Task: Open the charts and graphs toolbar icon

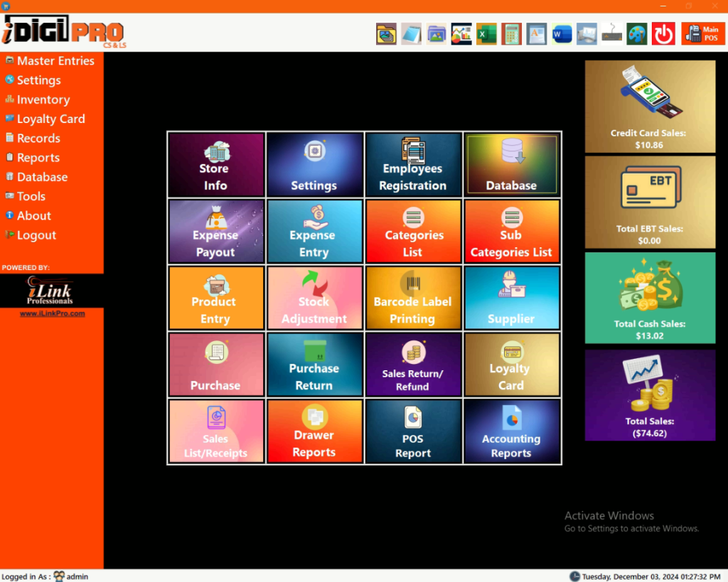Action: click(461, 34)
